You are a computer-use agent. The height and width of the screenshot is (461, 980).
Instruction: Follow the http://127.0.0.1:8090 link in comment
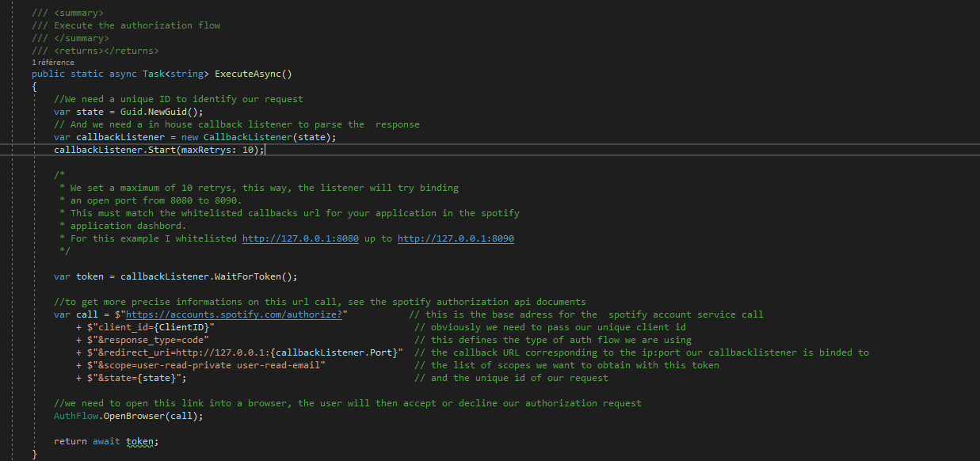tap(456, 238)
